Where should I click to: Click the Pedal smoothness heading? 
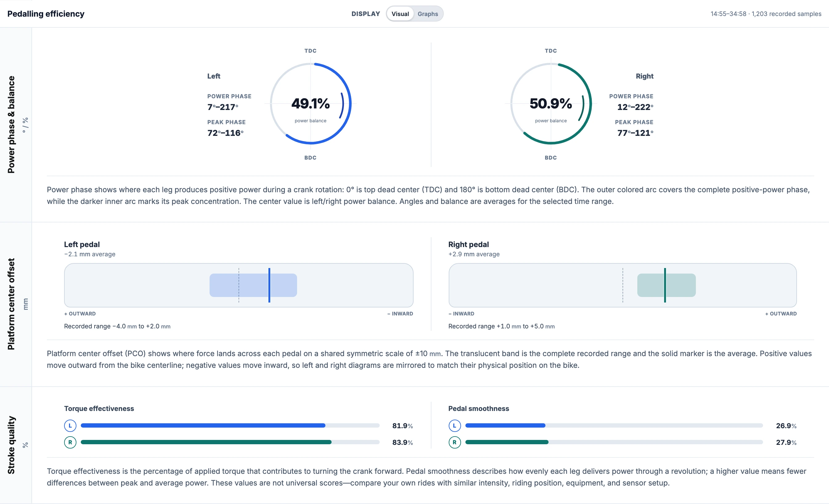point(479,408)
